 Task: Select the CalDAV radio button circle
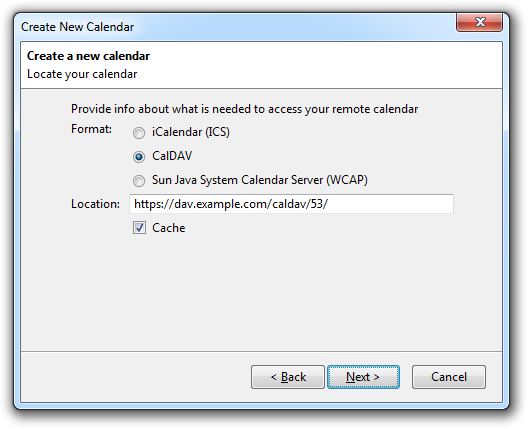coord(139,157)
